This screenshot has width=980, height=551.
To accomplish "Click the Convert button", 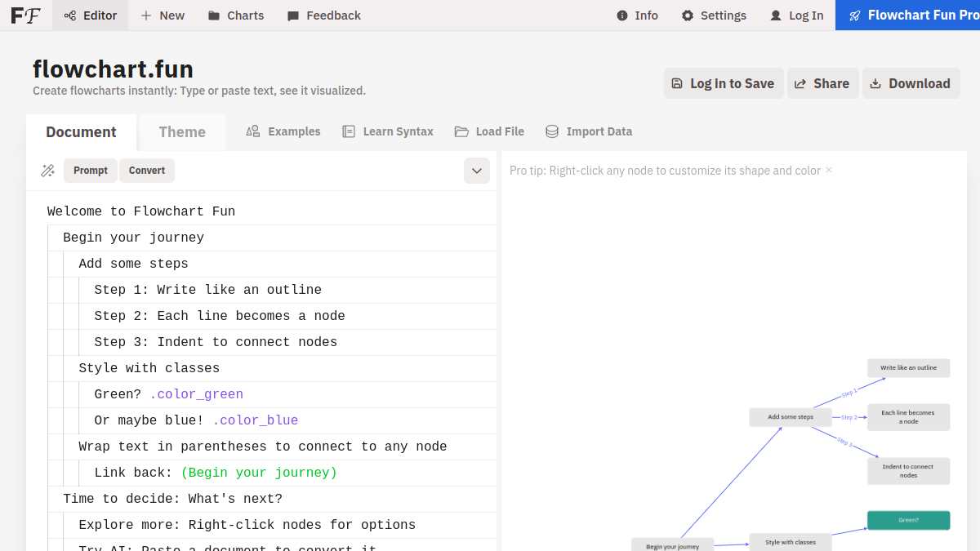I will pyautogui.click(x=147, y=171).
